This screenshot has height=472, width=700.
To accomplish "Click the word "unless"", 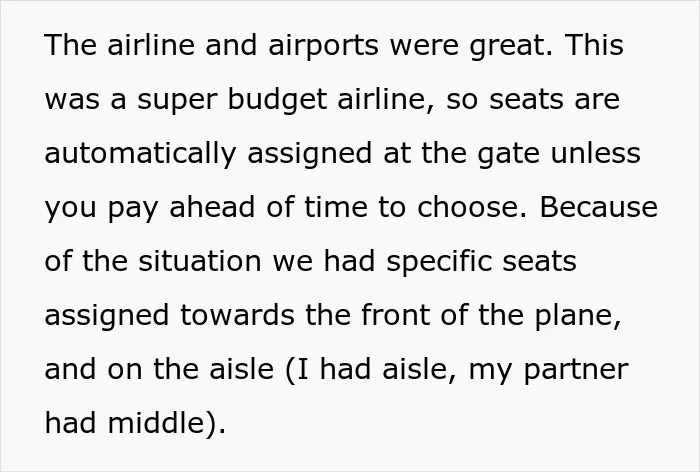I will click(596, 153).
